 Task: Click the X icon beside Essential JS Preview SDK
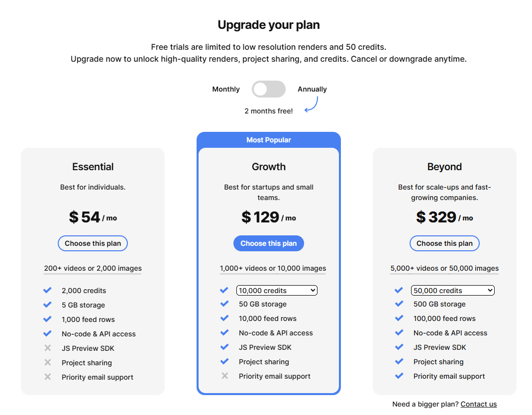point(48,348)
